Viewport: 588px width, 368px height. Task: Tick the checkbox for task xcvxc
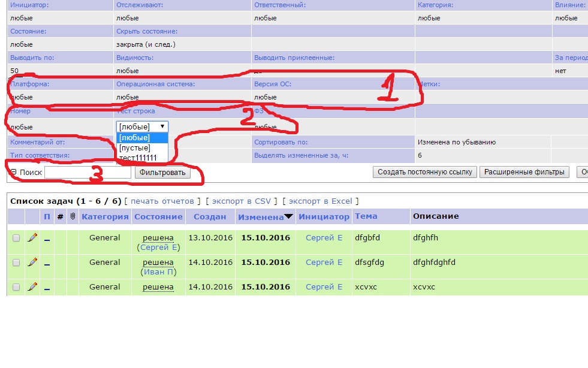point(16,287)
